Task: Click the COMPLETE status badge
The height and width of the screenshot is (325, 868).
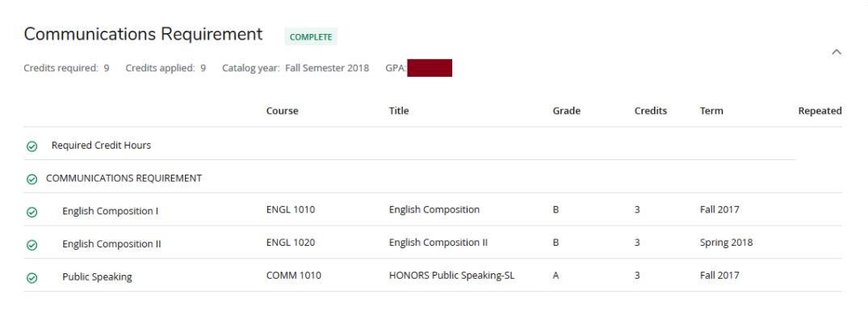Action: pos(311,36)
